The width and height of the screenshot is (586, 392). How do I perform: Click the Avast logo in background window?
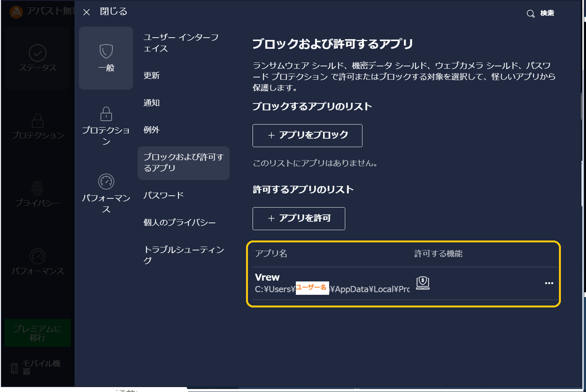(16, 12)
